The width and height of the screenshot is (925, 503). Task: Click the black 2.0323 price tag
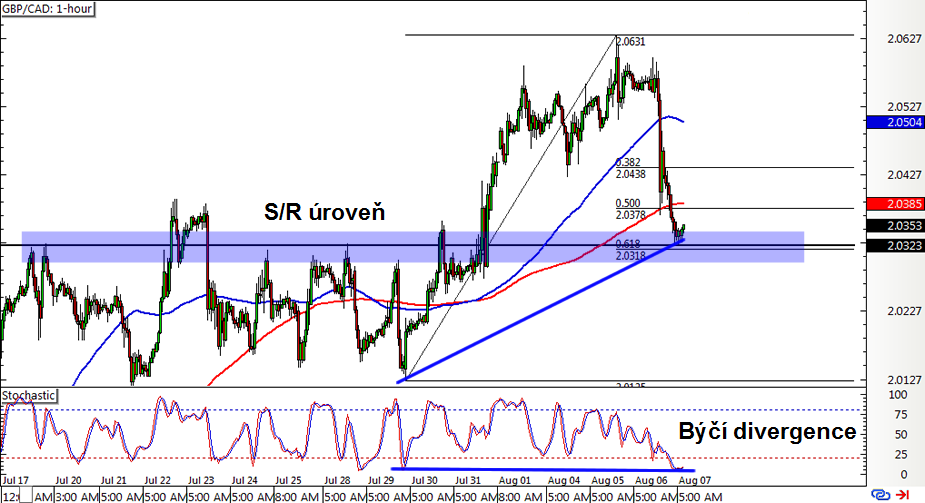coord(895,245)
